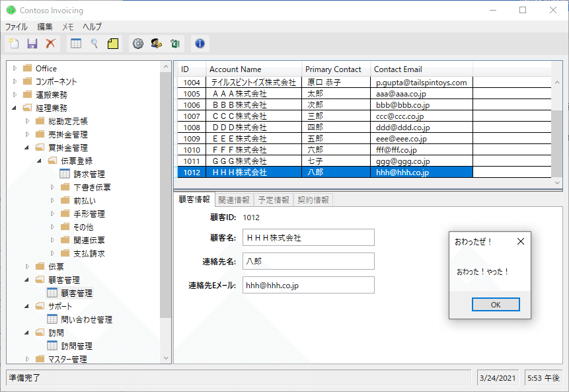Select the 支払請求 folder
The width and height of the screenshot is (569, 392).
[x=89, y=253]
